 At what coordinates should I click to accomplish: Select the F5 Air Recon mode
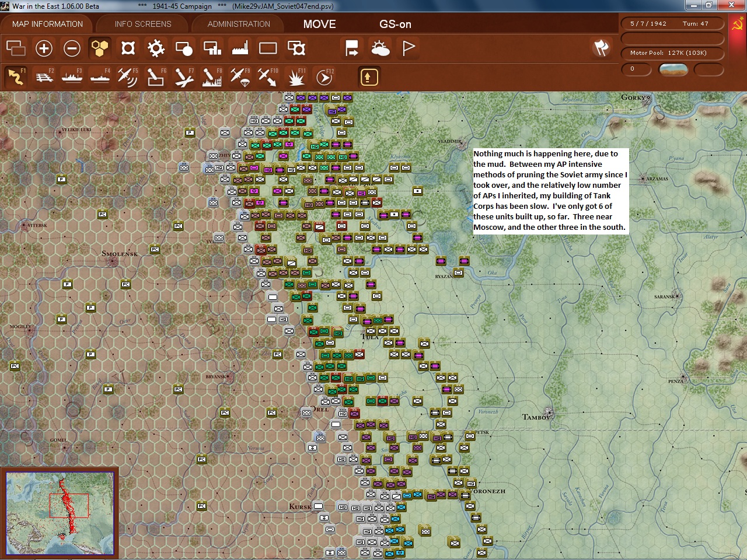(x=128, y=76)
